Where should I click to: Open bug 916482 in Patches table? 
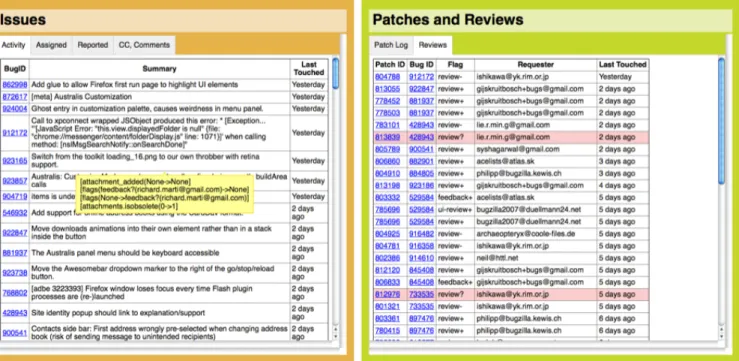point(421,234)
